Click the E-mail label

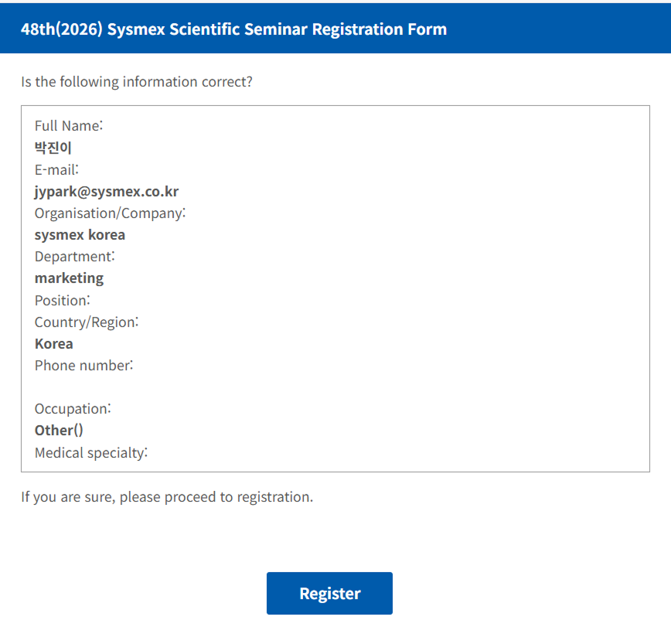[x=56, y=169]
